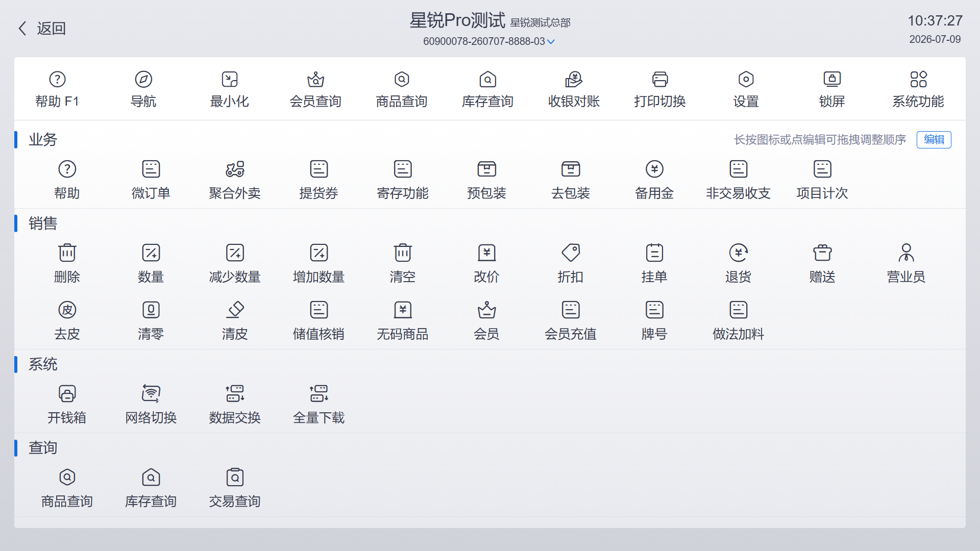This screenshot has width=980, height=551.
Task: Click the 业务 section heading
Action: pyautogui.click(x=43, y=140)
